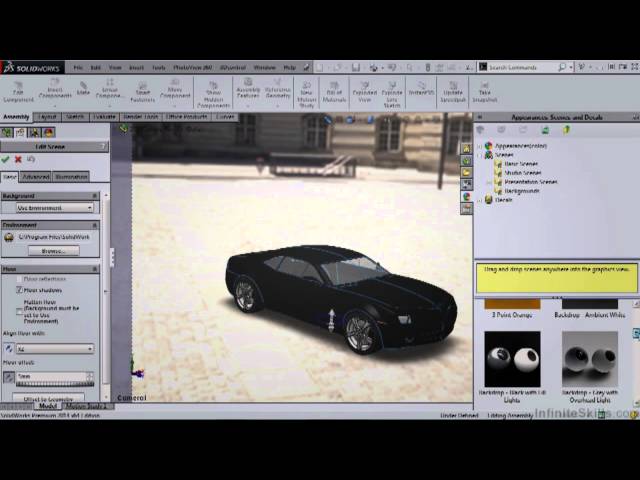Toggle the Floor reflections checkbox
Screen dimensions: 640x480
point(19,279)
